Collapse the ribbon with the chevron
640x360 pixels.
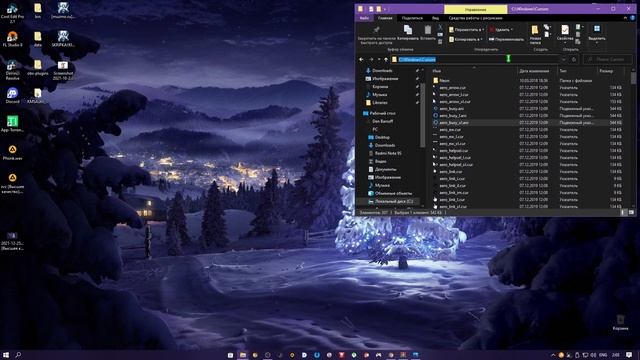[625, 18]
